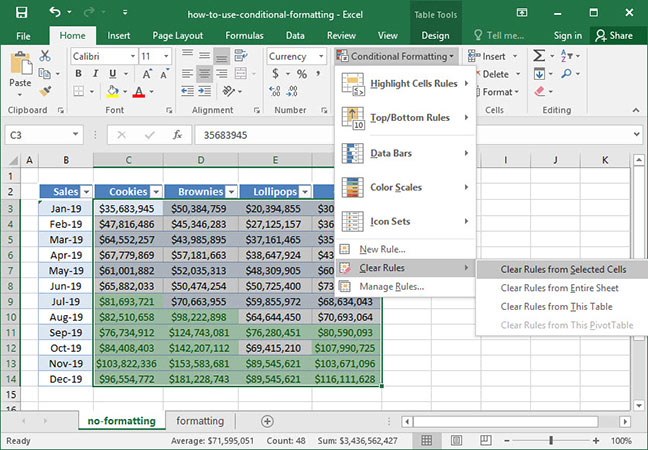Toggle Italic formatting
This screenshot has width=648, height=450.
[95, 74]
